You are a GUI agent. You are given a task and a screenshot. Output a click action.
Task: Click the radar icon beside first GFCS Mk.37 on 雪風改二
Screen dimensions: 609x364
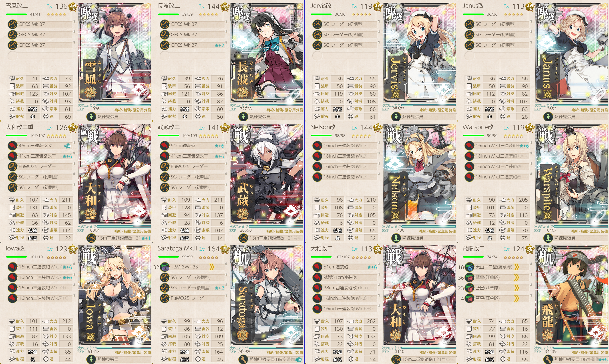tap(12, 24)
